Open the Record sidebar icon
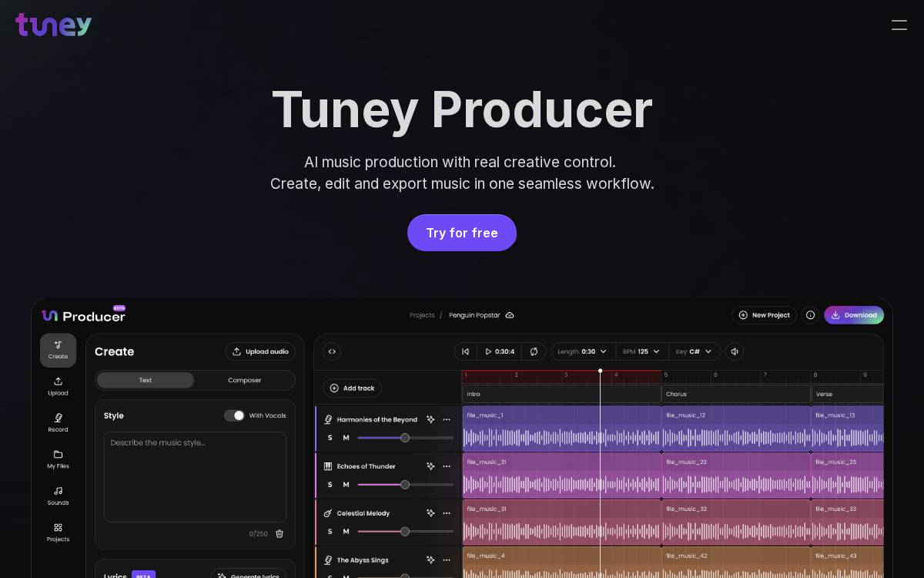The image size is (924, 578). [x=58, y=423]
